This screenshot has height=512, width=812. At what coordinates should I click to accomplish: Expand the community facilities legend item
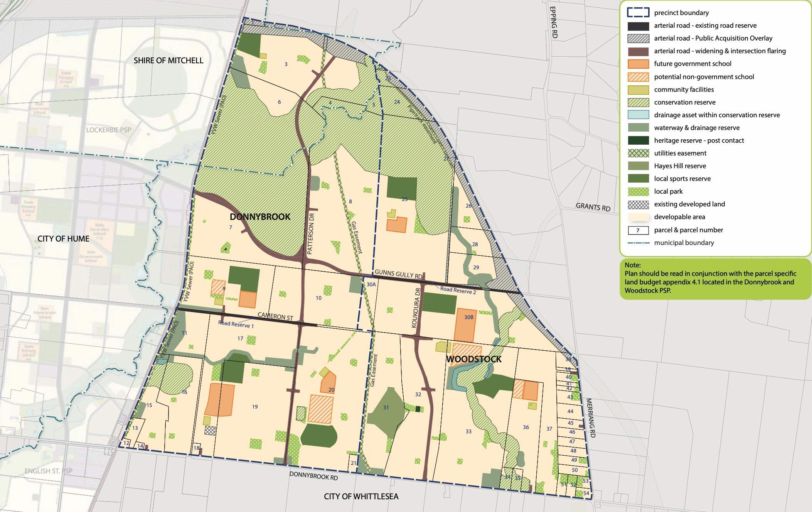coord(638,89)
